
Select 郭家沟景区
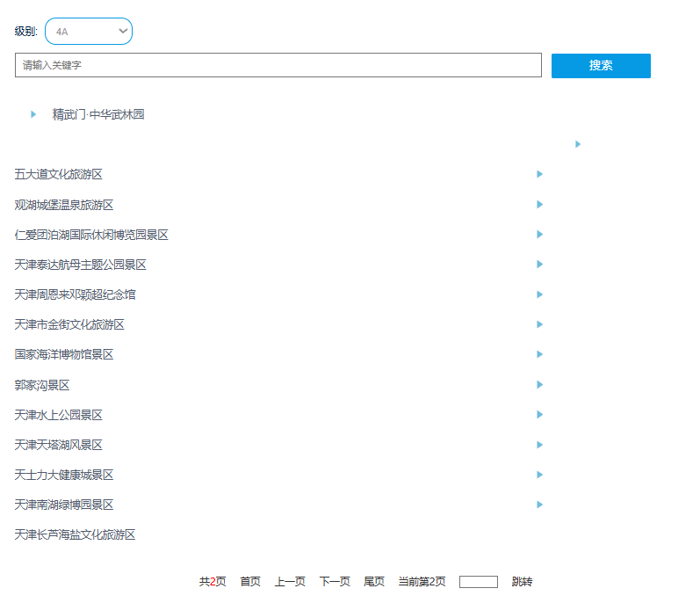coord(42,386)
